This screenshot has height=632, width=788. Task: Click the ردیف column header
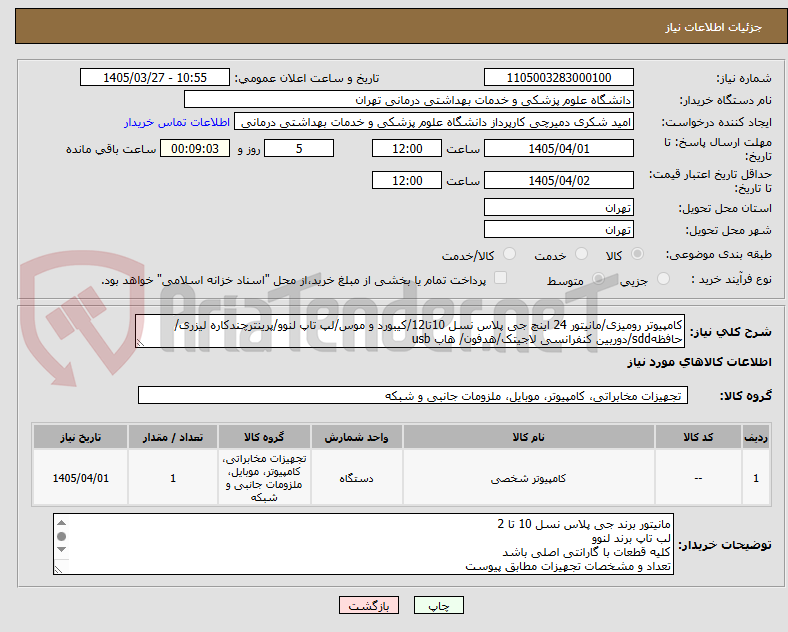(756, 437)
